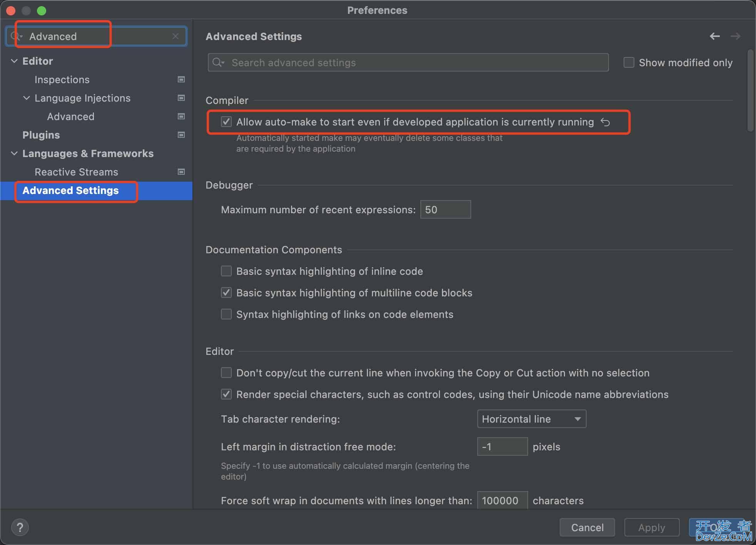Edit Maximum number of recent expressions field
The image size is (756, 545).
point(445,209)
